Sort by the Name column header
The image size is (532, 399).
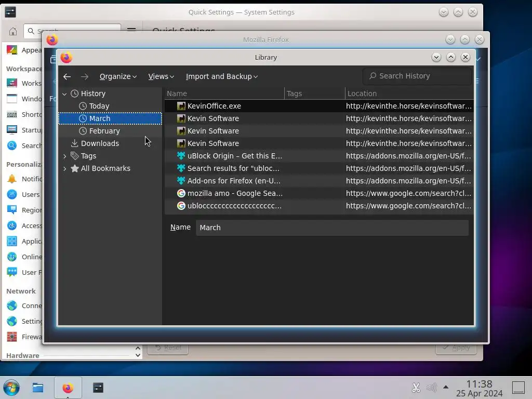(x=224, y=94)
